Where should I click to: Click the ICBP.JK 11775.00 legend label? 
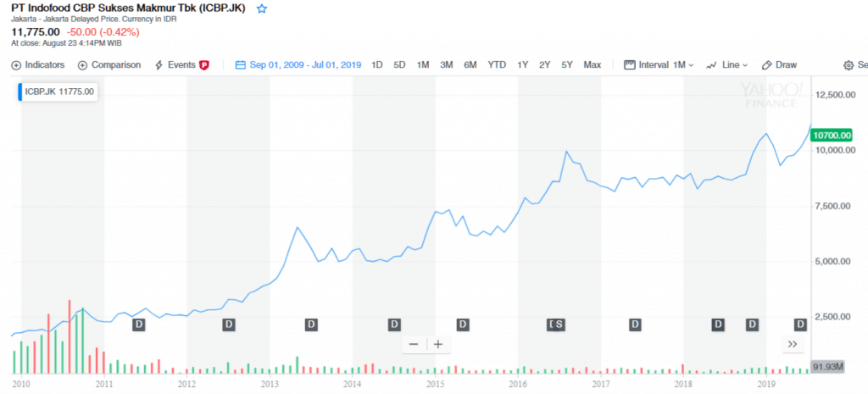coord(60,92)
